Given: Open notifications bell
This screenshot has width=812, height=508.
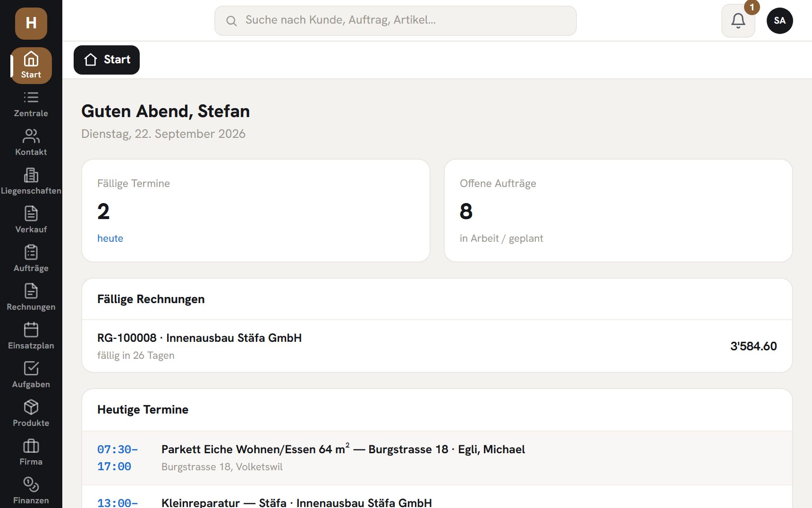Looking at the screenshot, I should [x=738, y=21].
